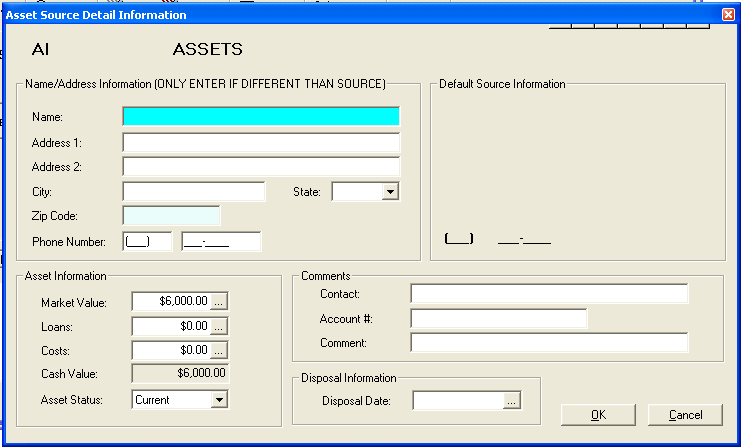Click the City text field
The image size is (743, 447).
tap(194, 192)
